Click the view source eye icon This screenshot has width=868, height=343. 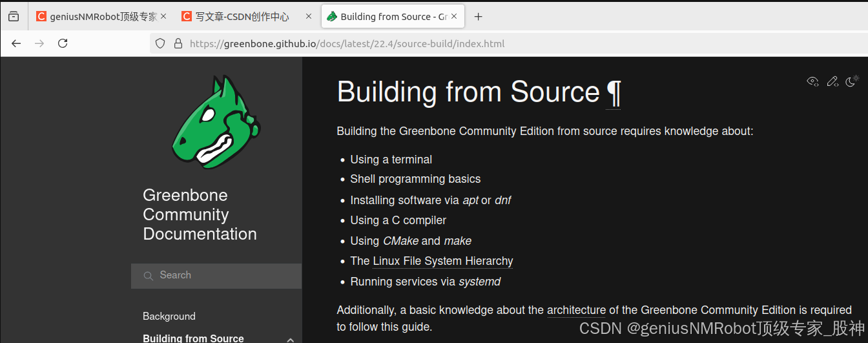(812, 81)
